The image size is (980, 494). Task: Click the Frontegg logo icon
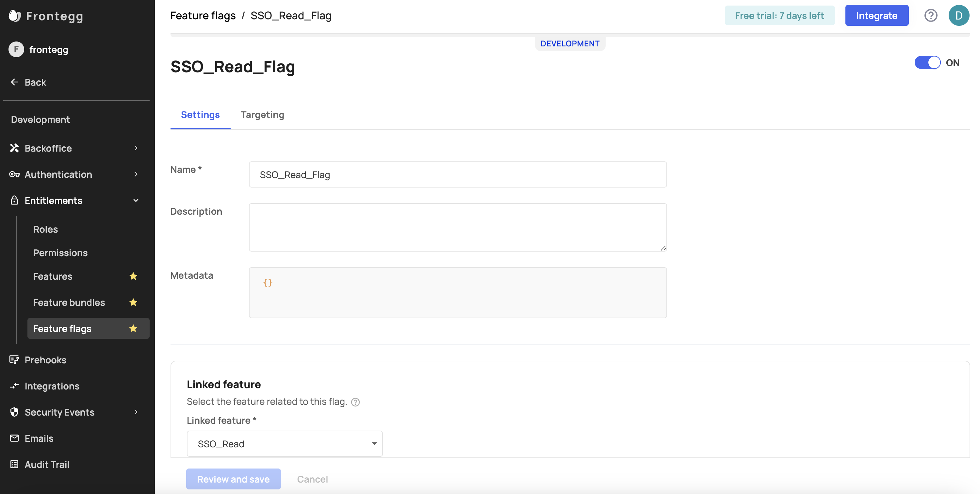(14, 16)
